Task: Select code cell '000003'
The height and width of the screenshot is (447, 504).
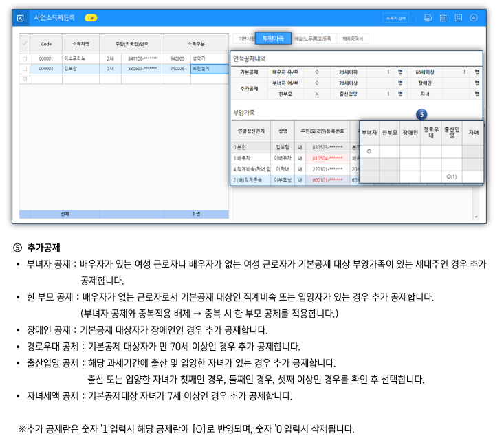Action: click(46, 69)
